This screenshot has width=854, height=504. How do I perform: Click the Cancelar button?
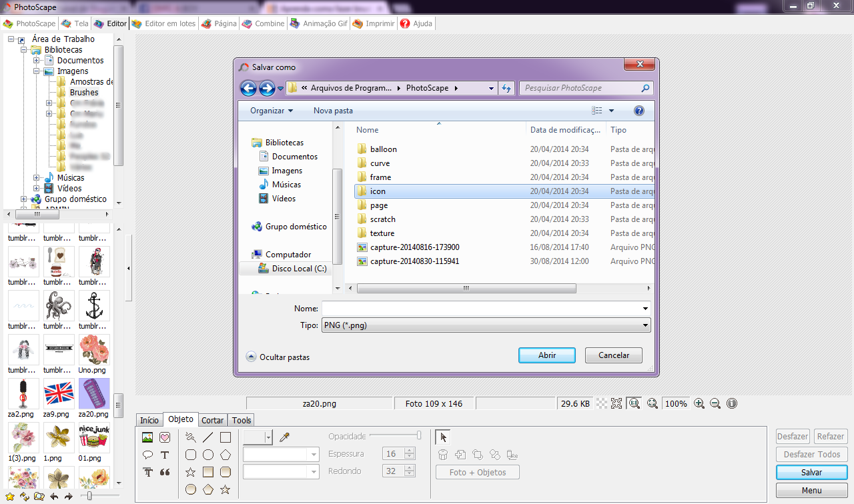[614, 355]
